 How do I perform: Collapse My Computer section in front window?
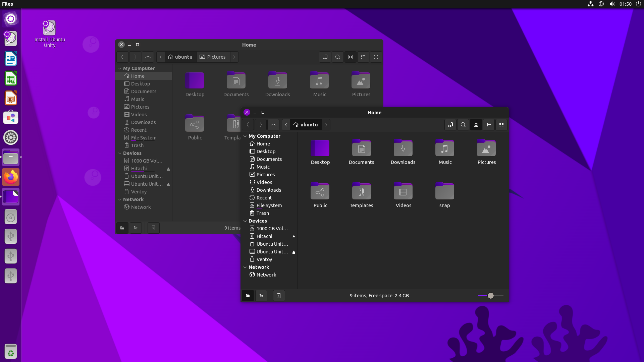click(245, 136)
